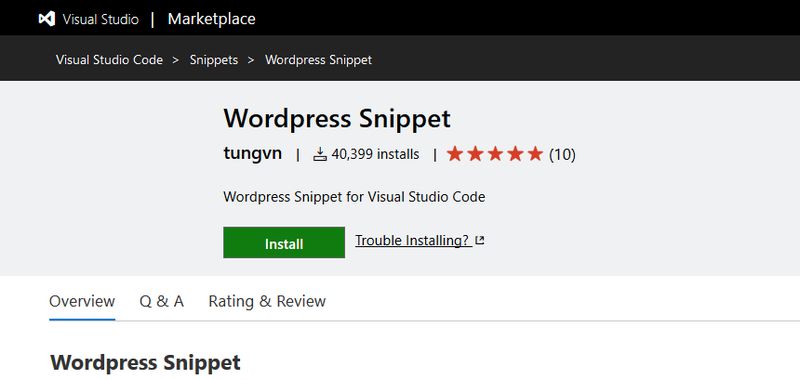Click the description 'Wordpress Snippet for Visual Studio Code'
The height and width of the screenshot is (380, 800).
pyautogui.click(x=354, y=197)
